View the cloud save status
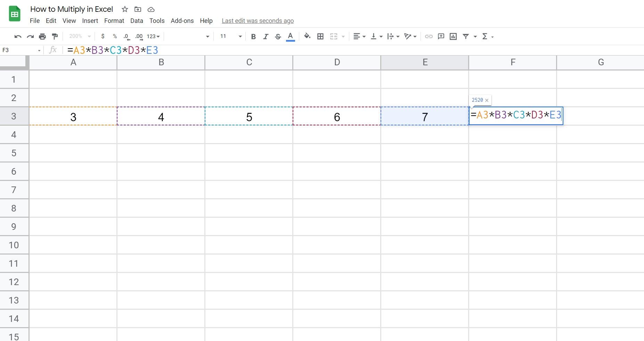 [x=151, y=9]
